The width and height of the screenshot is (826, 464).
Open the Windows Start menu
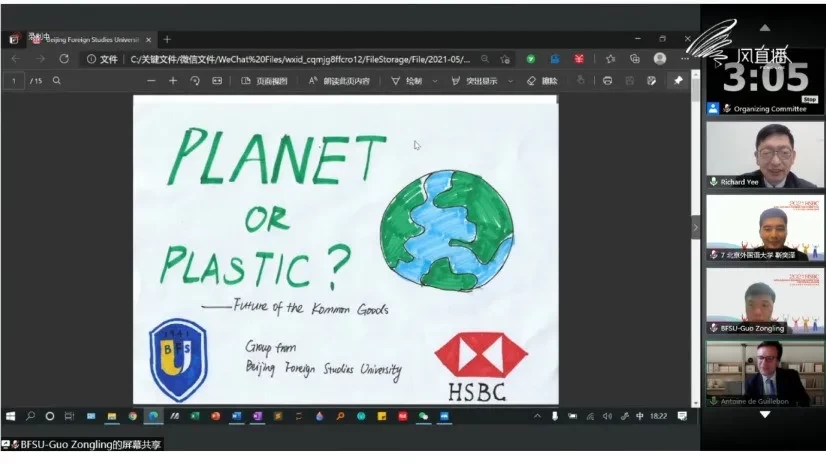[x=11, y=416]
